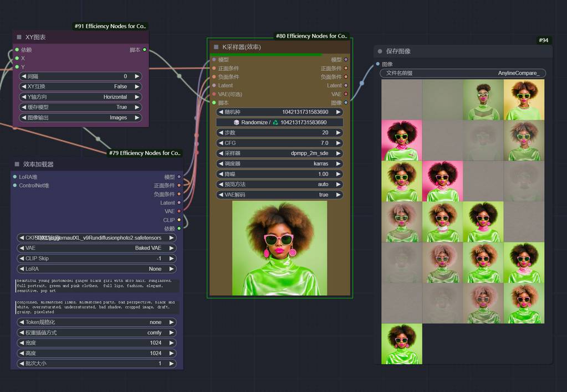Click the collapse dot on 保存图像 node
This screenshot has height=392, width=567.
(x=380, y=51)
